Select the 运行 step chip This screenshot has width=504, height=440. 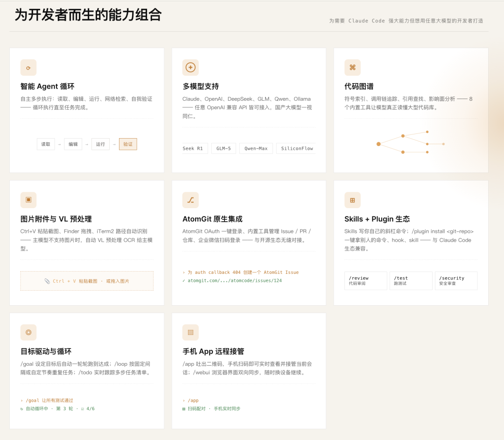(100, 144)
